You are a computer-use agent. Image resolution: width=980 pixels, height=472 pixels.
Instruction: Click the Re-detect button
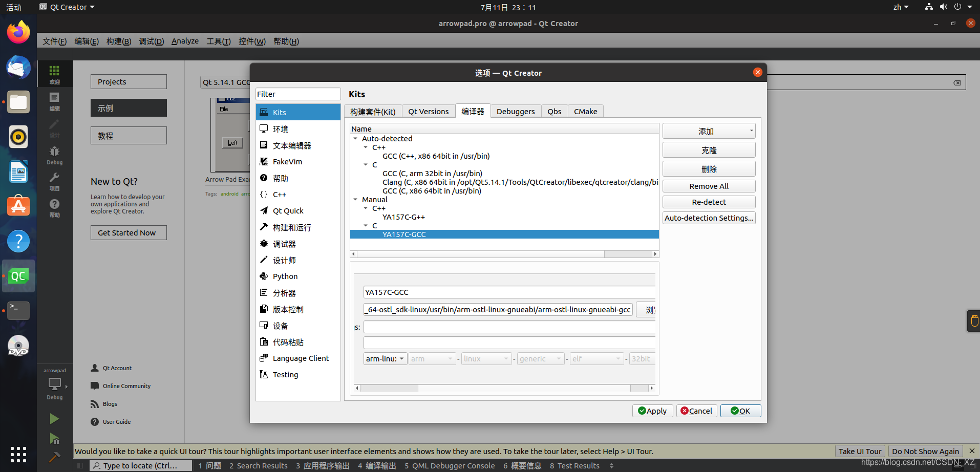click(709, 202)
